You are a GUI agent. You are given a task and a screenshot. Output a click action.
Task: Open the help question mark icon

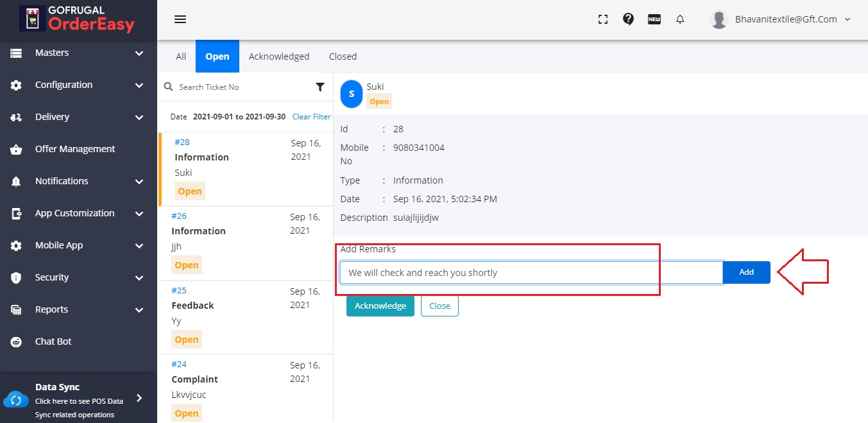[x=628, y=19]
